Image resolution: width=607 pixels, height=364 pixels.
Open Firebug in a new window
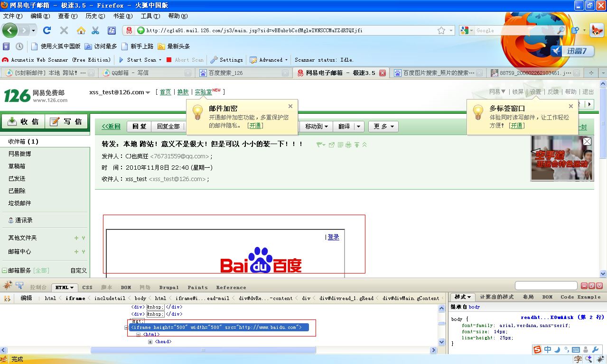(x=592, y=286)
